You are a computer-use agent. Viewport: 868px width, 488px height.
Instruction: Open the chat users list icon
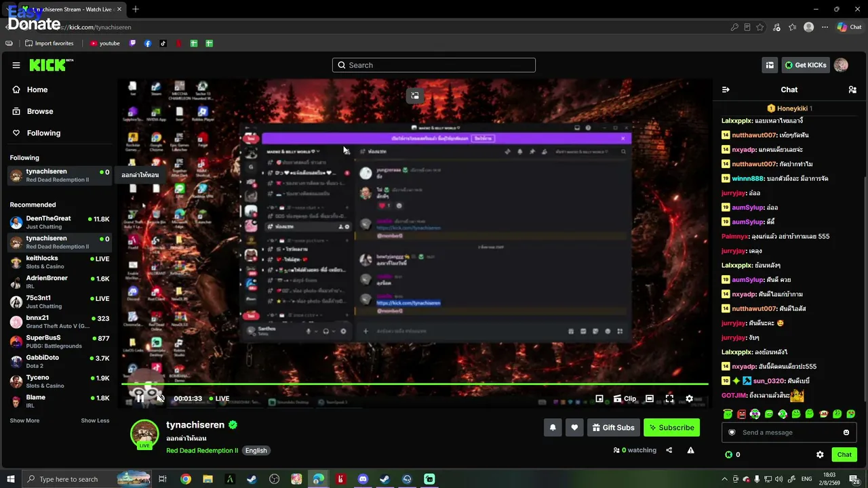coord(852,89)
